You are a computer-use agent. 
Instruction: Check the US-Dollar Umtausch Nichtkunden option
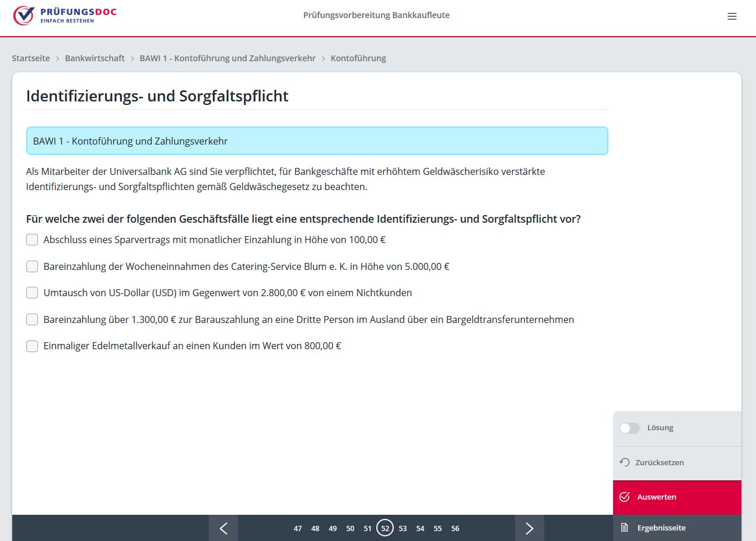pyautogui.click(x=32, y=293)
